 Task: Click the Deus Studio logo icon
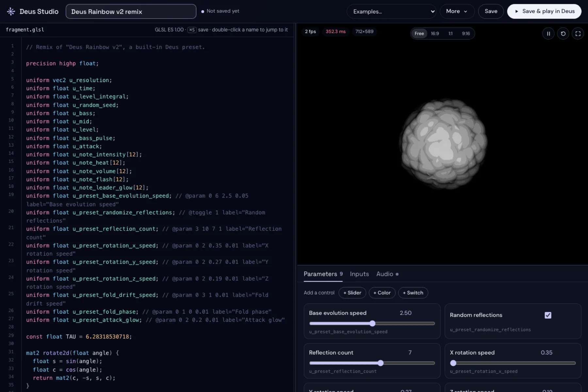11,11
